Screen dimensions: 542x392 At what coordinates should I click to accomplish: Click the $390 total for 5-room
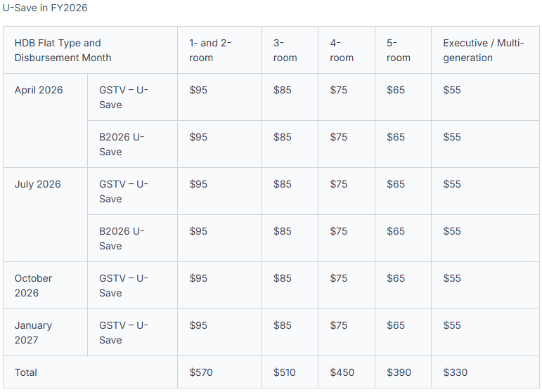(399, 372)
